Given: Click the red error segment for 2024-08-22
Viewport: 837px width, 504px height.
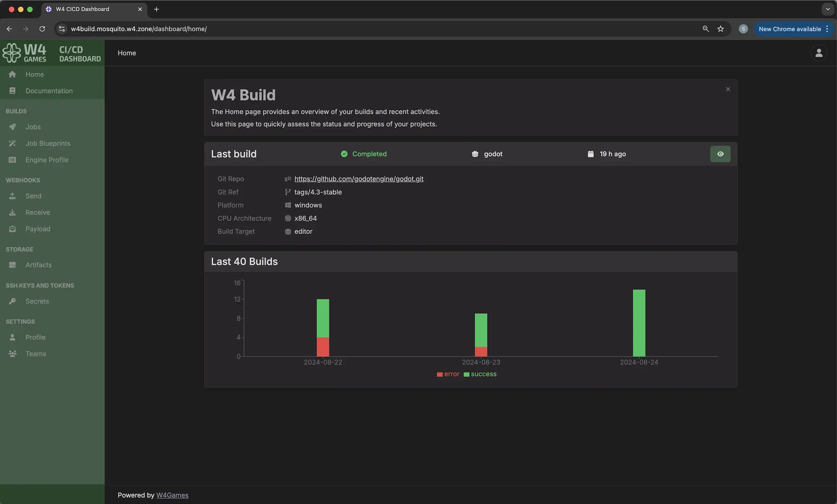Looking at the screenshot, I should [323, 347].
